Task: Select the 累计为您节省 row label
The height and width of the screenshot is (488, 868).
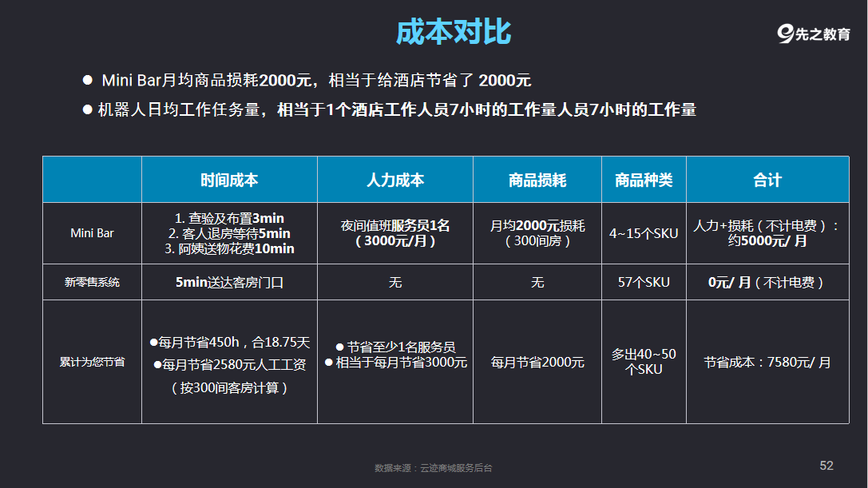Action: click(93, 362)
